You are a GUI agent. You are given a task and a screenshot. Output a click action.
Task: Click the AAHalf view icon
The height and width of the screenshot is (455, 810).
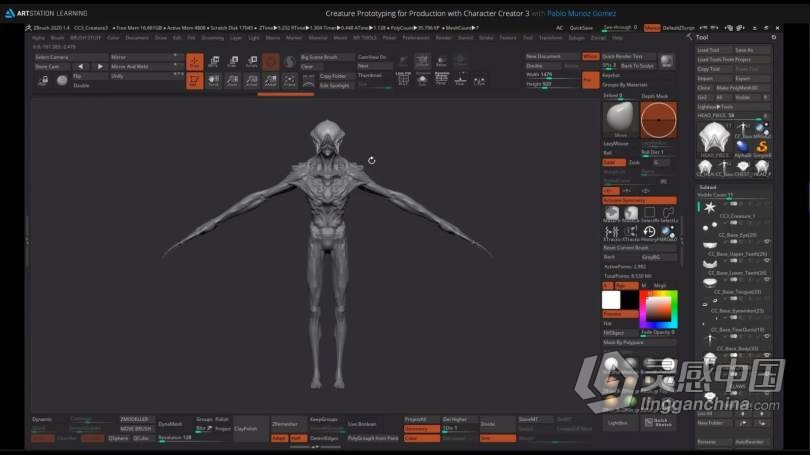(x=271, y=81)
